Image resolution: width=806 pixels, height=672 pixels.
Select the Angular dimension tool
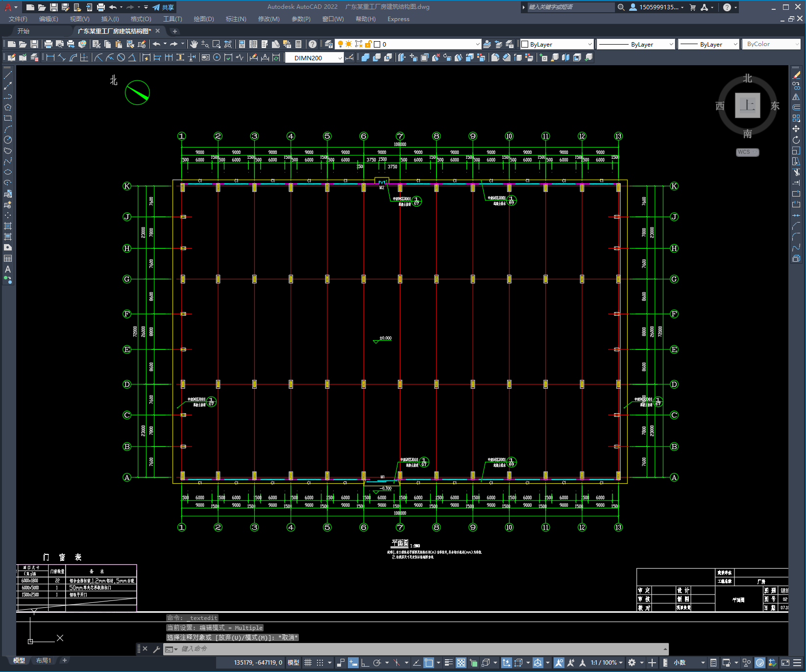tap(132, 57)
